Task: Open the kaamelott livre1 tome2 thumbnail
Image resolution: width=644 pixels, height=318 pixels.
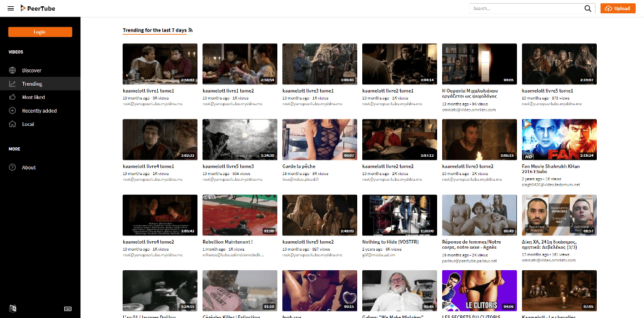Action: pyautogui.click(x=240, y=64)
